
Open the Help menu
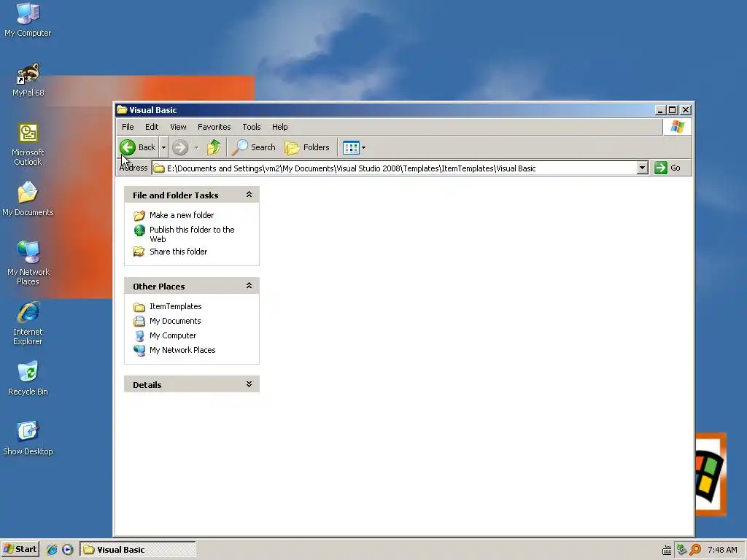coord(279,127)
